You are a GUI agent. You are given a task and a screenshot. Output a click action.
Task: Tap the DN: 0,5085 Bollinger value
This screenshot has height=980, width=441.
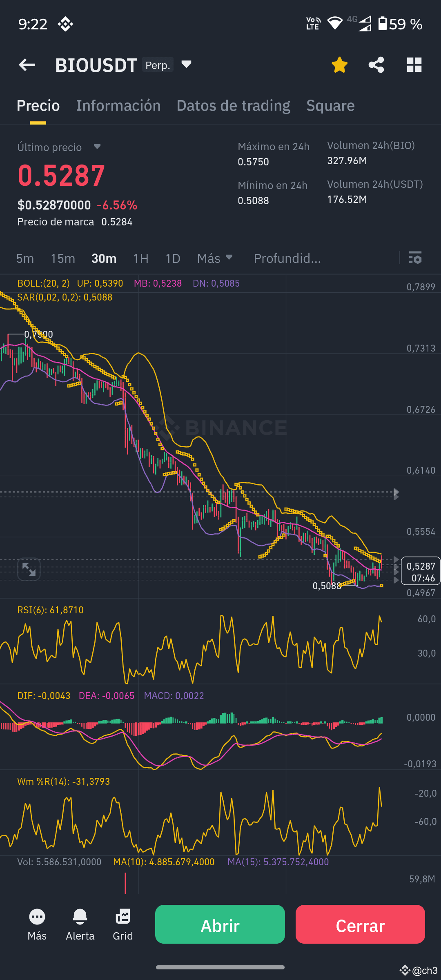coord(216,283)
